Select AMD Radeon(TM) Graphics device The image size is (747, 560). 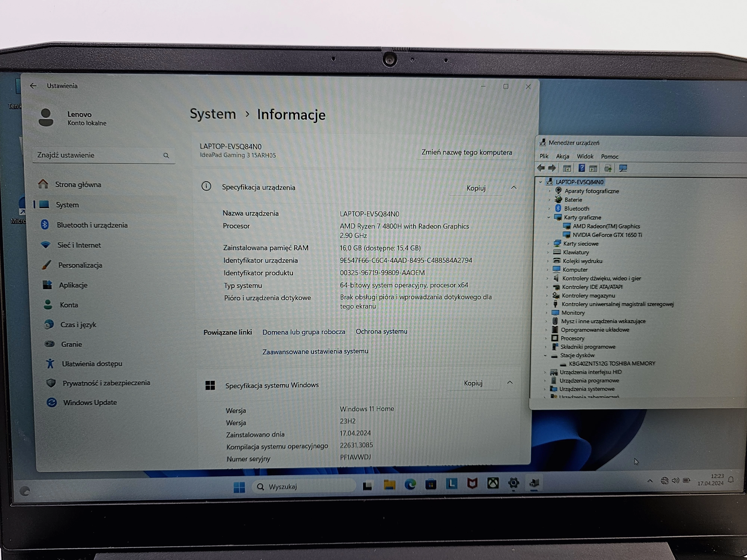coord(606,226)
